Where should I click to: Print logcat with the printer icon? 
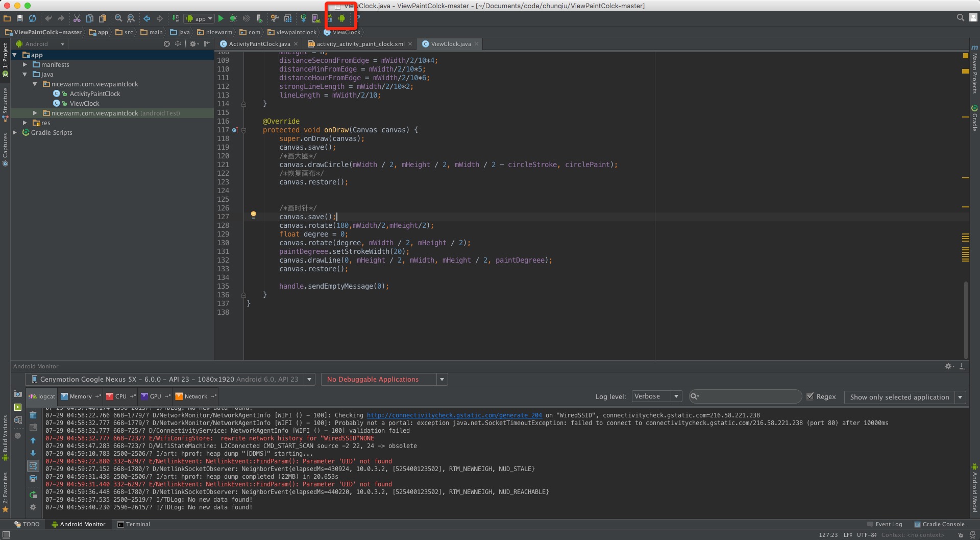(33, 479)
